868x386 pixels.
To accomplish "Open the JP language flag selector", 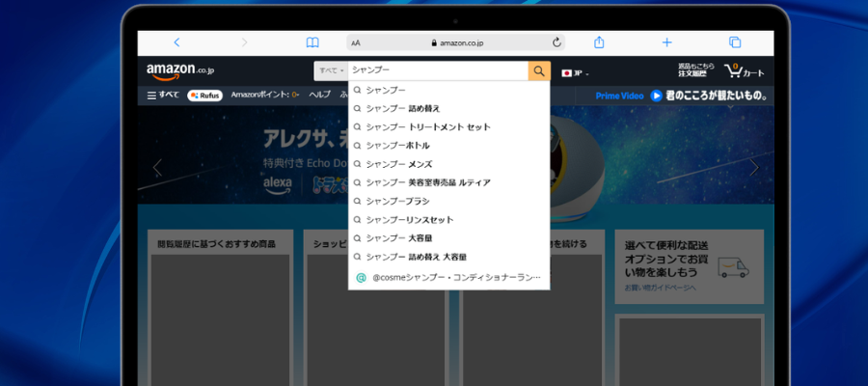I will point(575,73).
